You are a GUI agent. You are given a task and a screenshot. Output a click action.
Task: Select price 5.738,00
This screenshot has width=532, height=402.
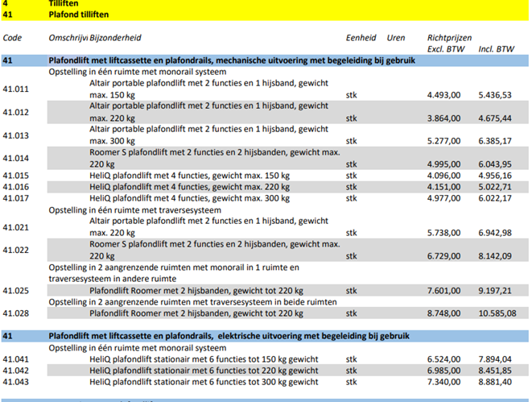tap(443, 233)
